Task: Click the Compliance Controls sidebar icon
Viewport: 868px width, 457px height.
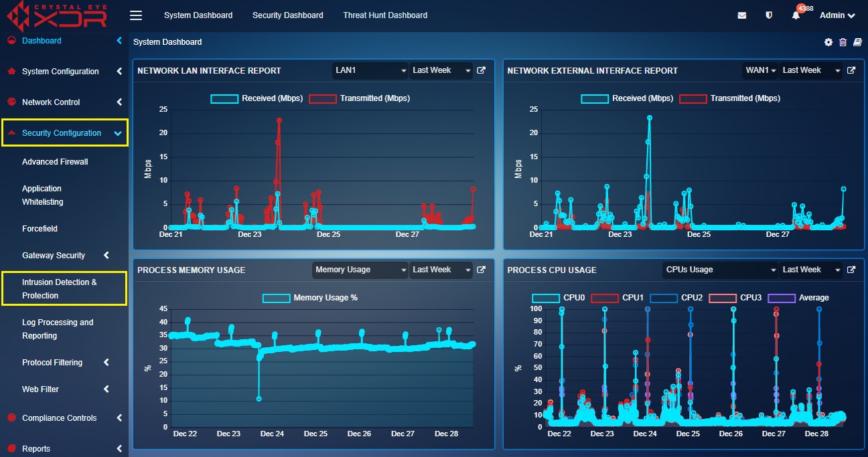Action: tap(11, 418)
